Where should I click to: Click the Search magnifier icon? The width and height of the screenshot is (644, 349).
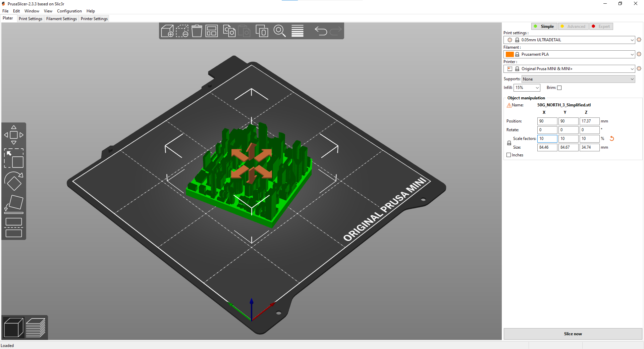pyautogui.click(x=279, y=31)
